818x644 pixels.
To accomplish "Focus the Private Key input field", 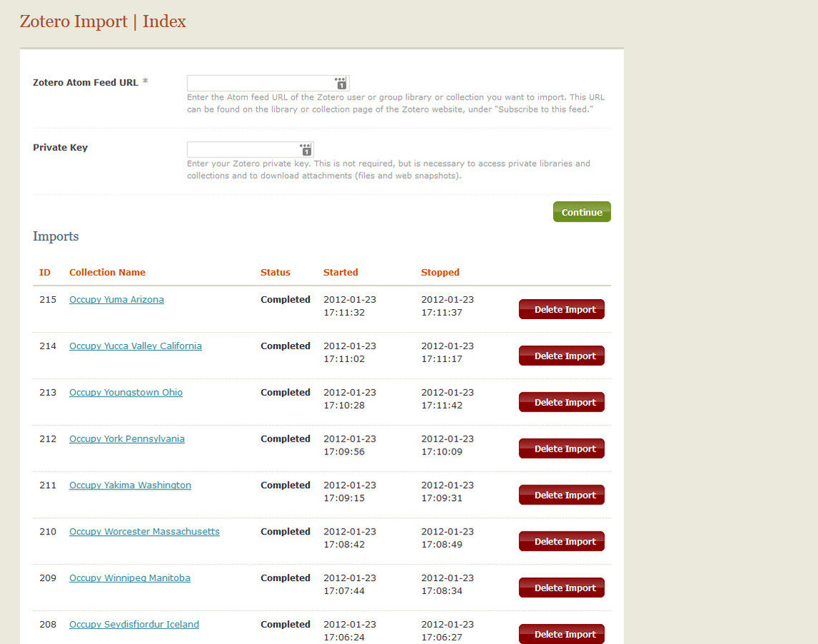I will [250, 149].
